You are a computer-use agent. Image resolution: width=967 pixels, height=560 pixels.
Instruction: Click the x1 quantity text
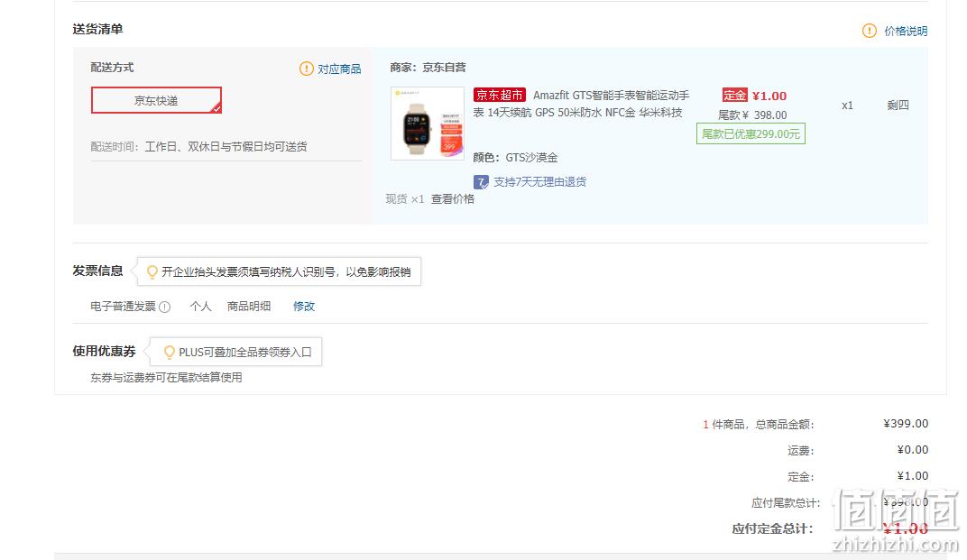847,106
